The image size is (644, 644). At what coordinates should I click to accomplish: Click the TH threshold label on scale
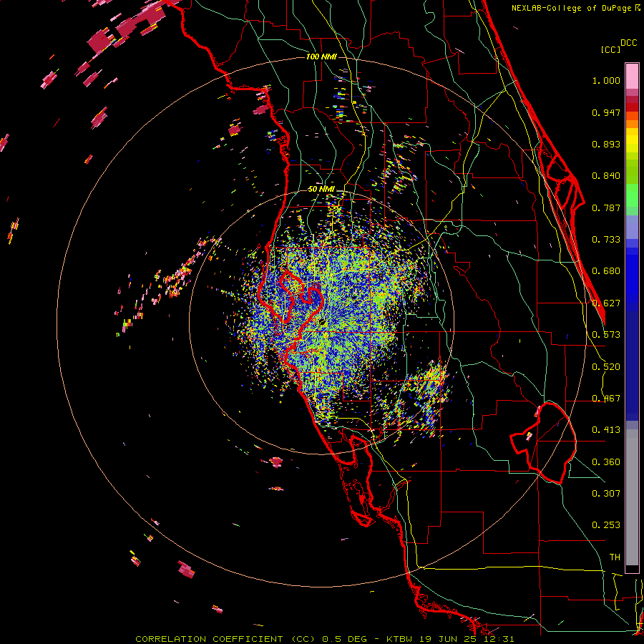(x=615, y=557)
